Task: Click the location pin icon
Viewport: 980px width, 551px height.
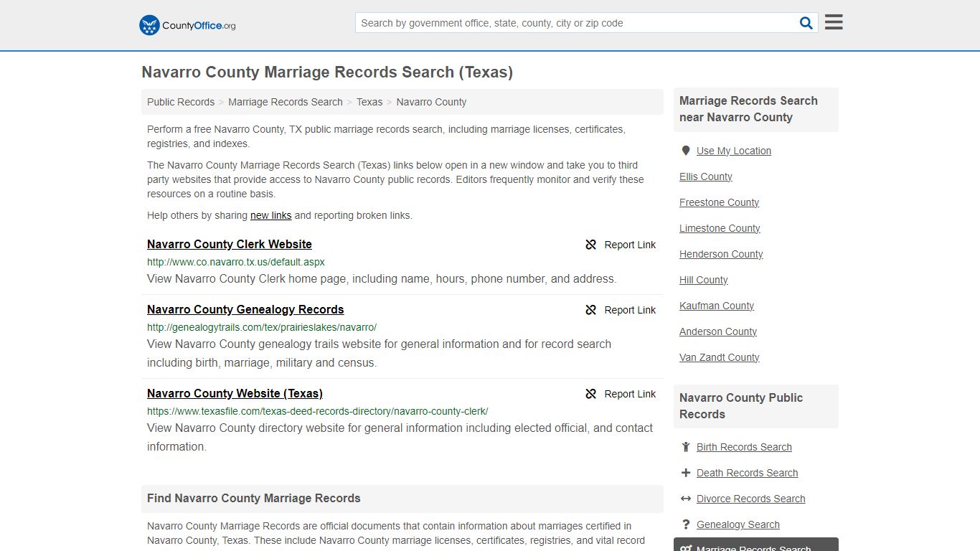Action: [x=686, y=151]
